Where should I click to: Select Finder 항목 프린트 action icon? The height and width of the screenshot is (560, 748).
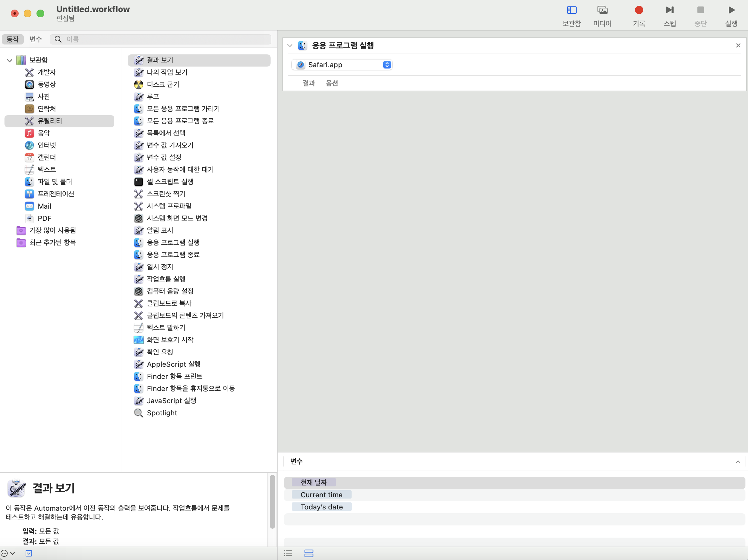pos(139,377)
